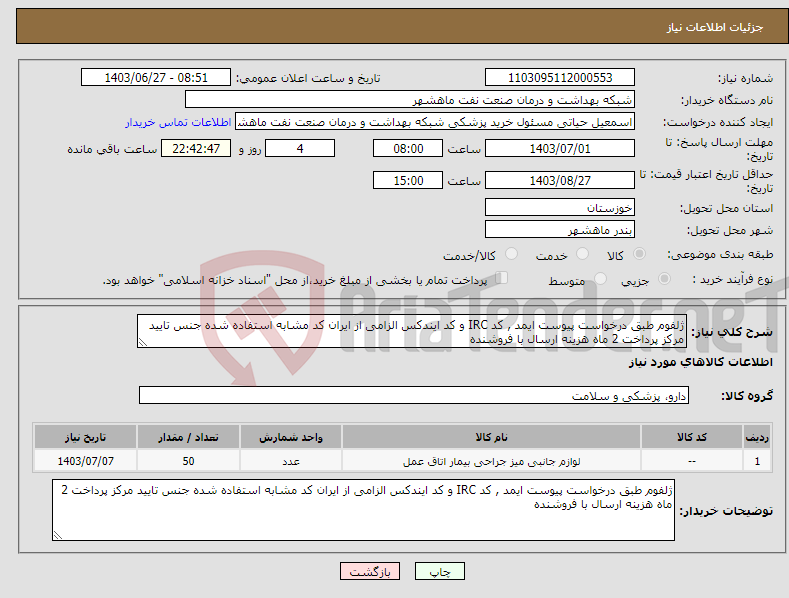789x598 pixels.
Task: Open اطلاعات تماس خریدار link
Action: coord(178,122)
